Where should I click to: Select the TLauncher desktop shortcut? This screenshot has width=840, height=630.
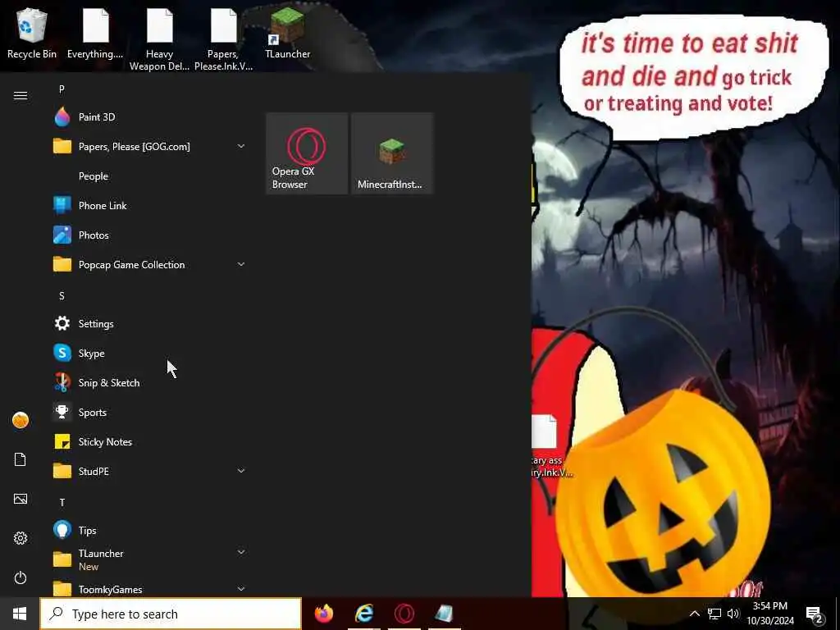tap(288, 33)
